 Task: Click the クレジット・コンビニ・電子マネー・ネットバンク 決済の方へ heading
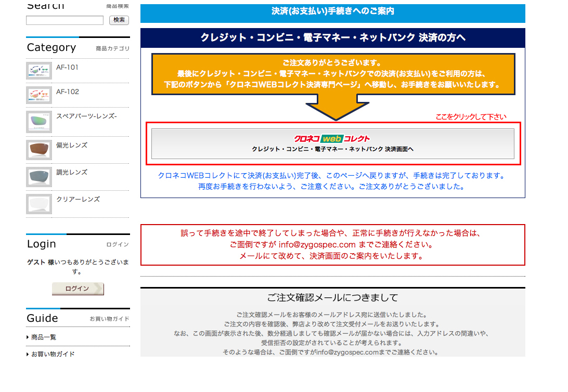(x=333, y=37)
